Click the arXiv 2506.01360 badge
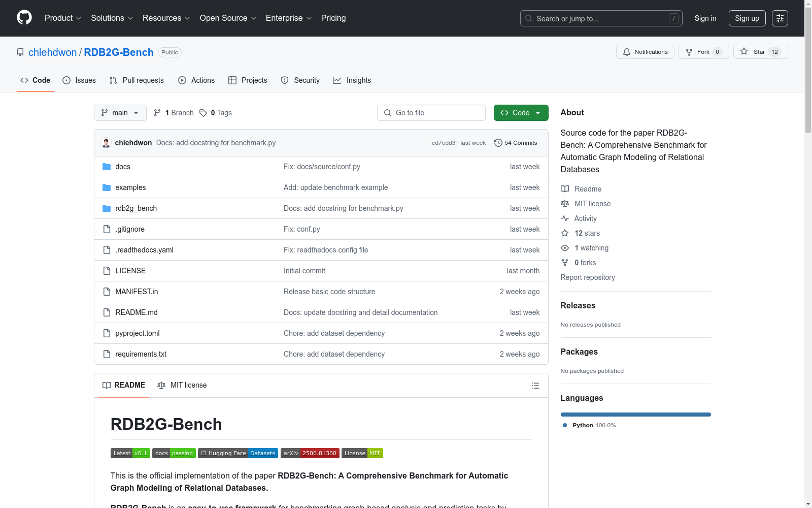Viewport: 812px width, 508px height. (x=310, y=453)
